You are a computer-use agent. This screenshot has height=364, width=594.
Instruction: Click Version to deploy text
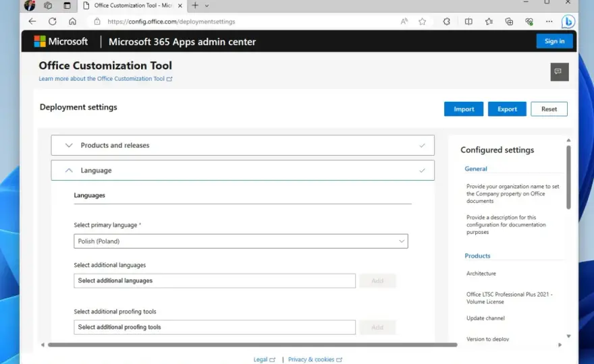click(x=487, y=339)
